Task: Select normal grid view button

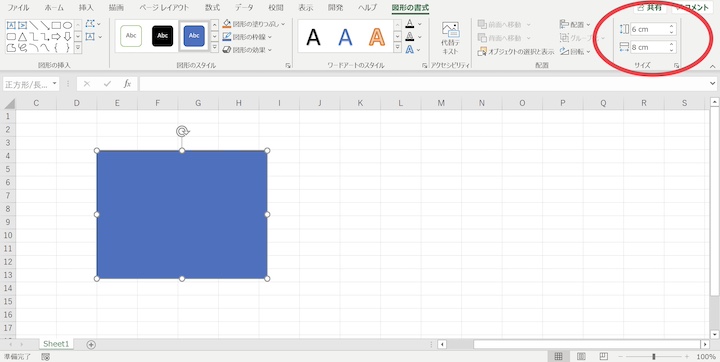Action: pyautogui.click(x=558, y=356)
